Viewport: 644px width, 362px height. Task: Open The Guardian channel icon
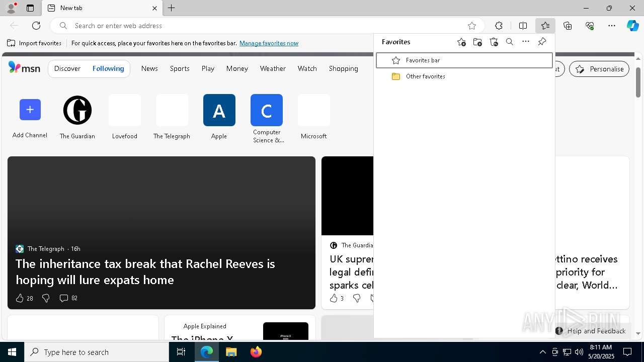(77, 110)
